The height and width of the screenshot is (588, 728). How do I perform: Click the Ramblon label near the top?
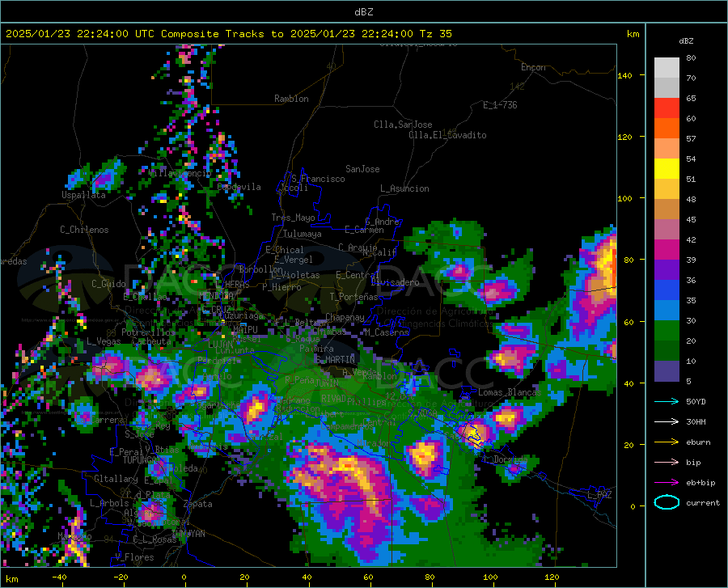tap(291, 99)
